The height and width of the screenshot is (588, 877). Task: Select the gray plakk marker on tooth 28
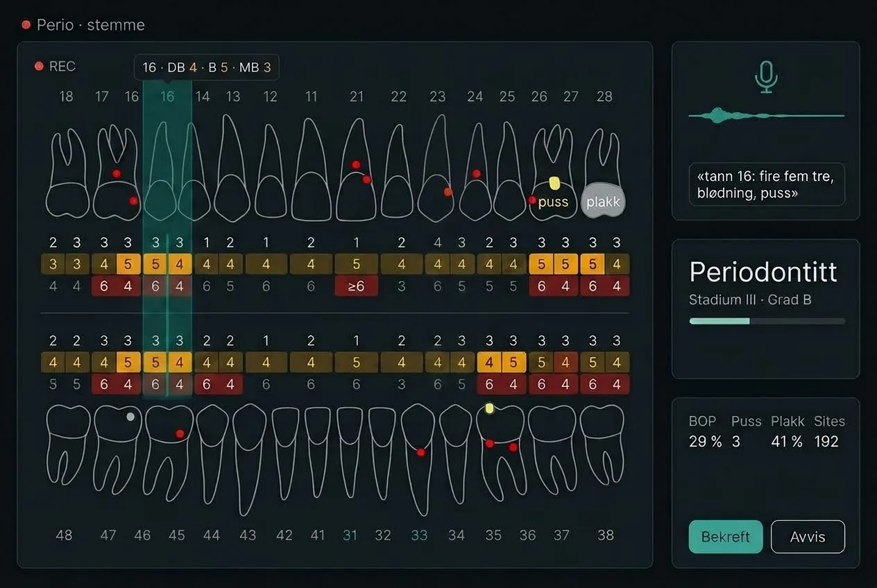(x=603, y=201)
